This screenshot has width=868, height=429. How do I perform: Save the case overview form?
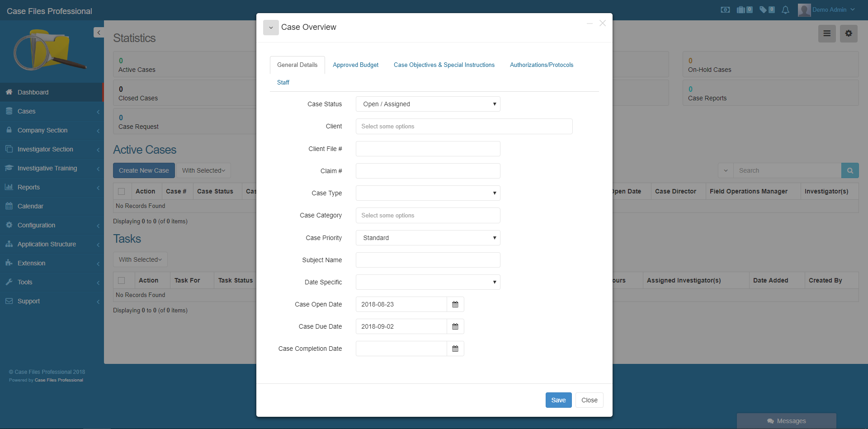558,400
